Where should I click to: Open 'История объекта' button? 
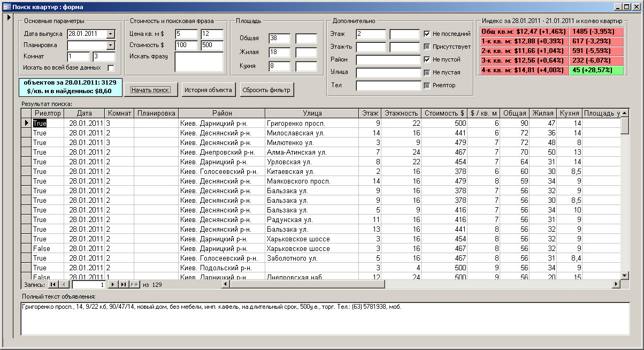point(208,90)
